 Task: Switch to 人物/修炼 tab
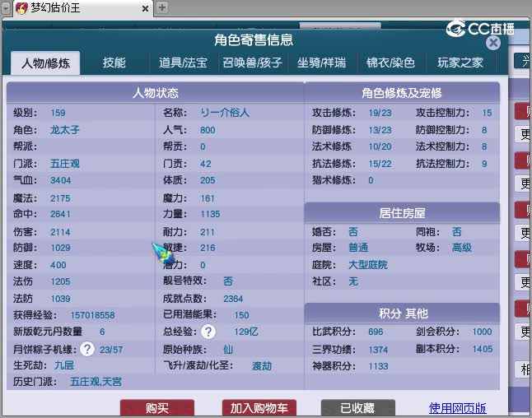tap(45, 63)
